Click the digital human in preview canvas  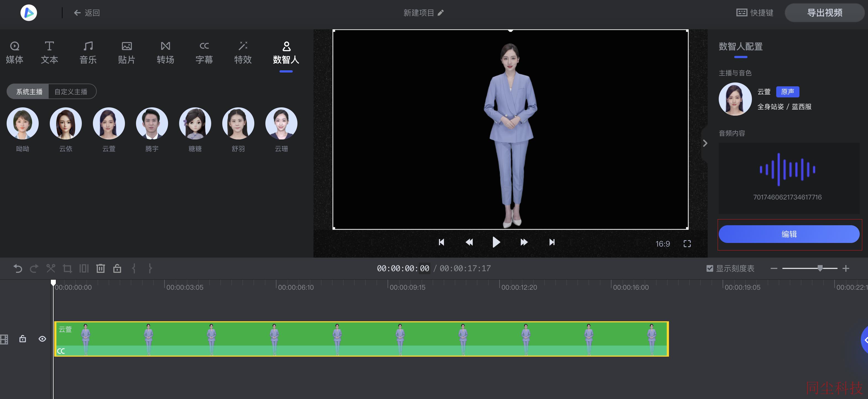[x=510, y=135]
